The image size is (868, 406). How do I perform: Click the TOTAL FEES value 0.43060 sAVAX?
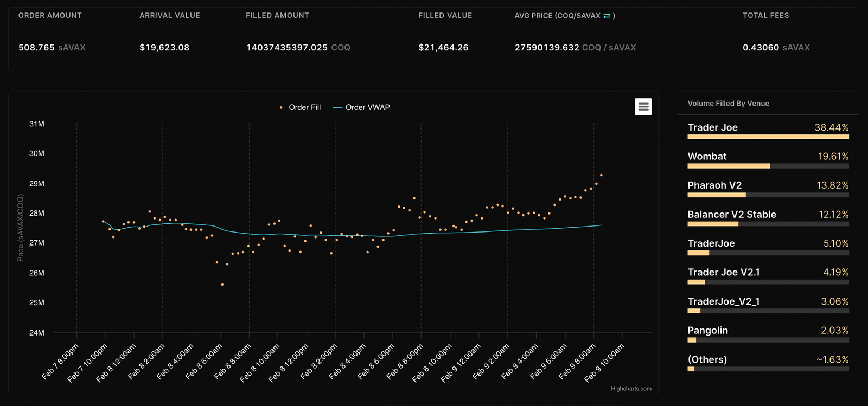point(776,48)
